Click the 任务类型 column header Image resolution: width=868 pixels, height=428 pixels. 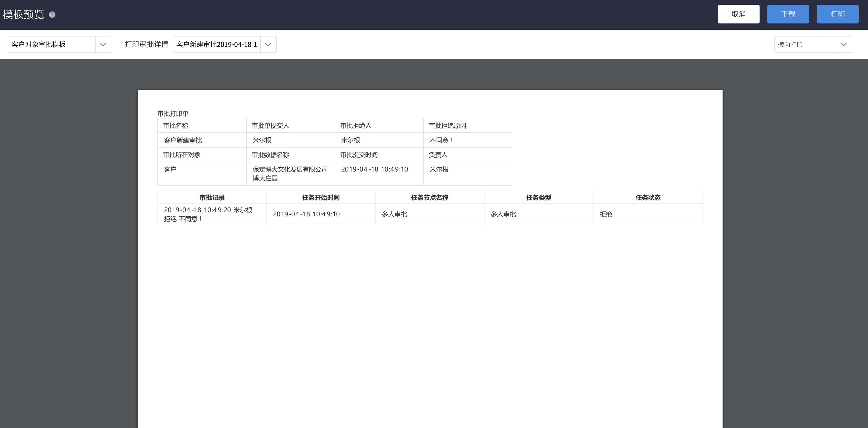539,198
